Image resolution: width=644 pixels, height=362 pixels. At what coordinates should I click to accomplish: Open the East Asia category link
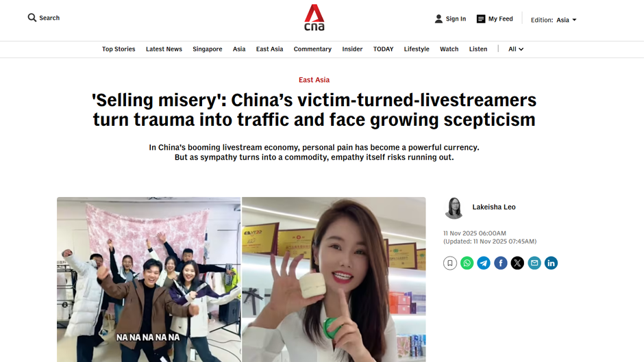(314, 79)
